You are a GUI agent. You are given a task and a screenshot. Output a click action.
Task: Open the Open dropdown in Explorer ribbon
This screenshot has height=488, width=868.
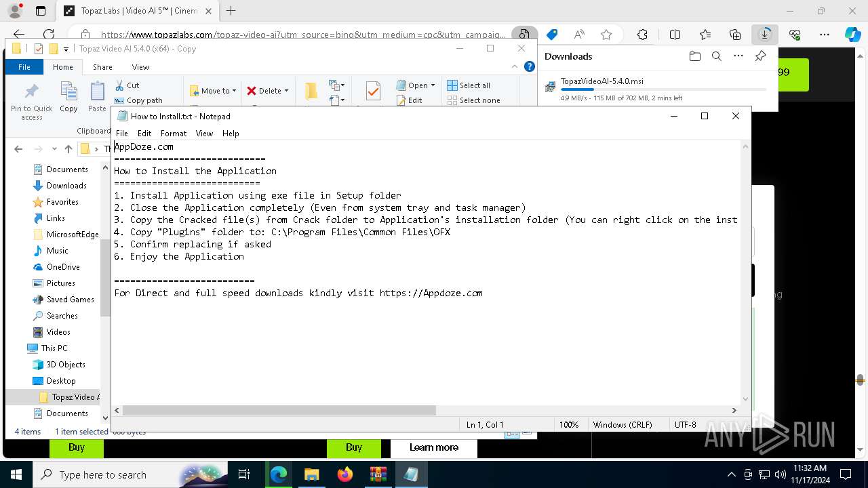416,85
